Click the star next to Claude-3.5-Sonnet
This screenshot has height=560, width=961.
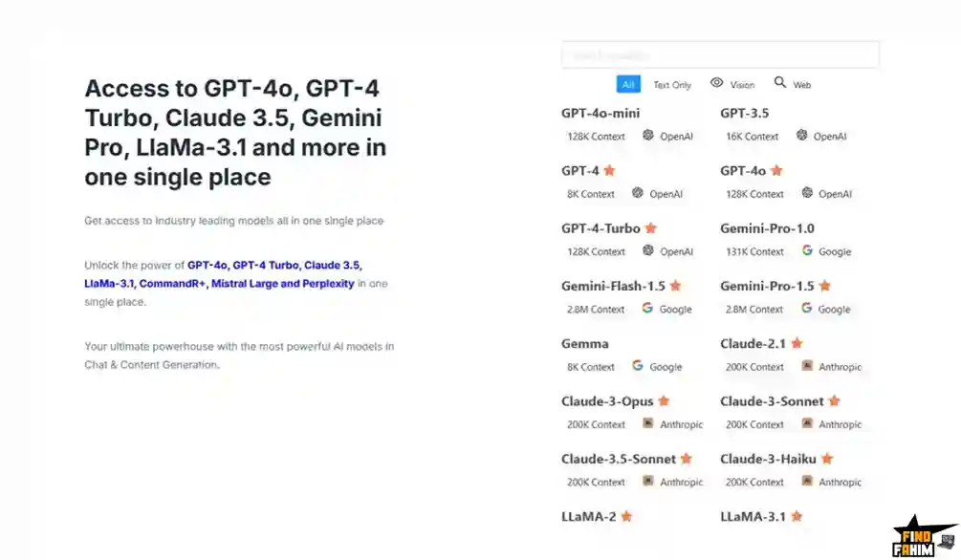686,459
